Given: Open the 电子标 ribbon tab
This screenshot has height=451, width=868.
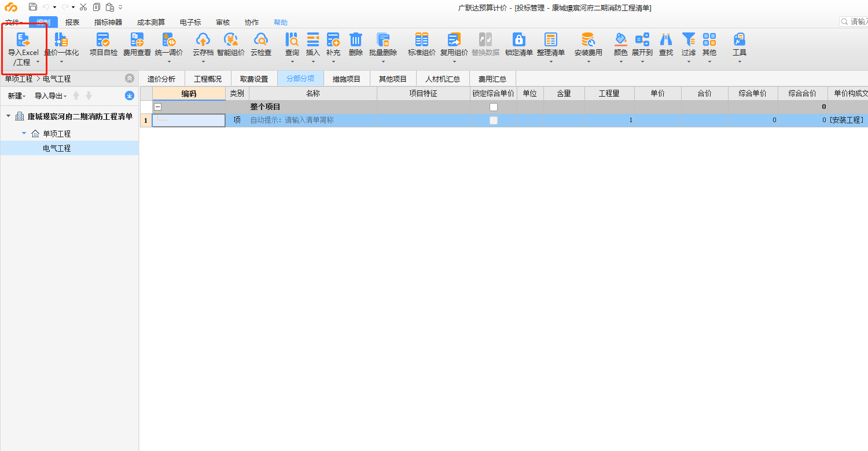Looking at the screenshot, I should point(190,23).
